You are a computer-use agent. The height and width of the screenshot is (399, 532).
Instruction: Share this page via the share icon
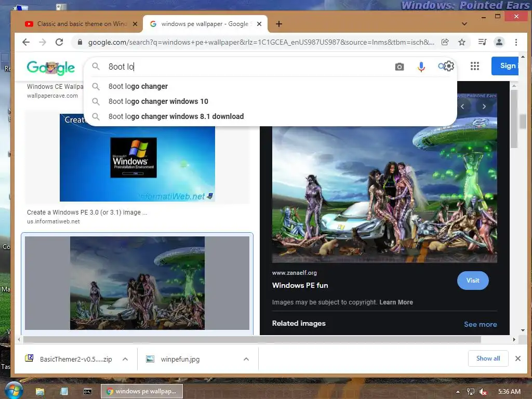445,42
